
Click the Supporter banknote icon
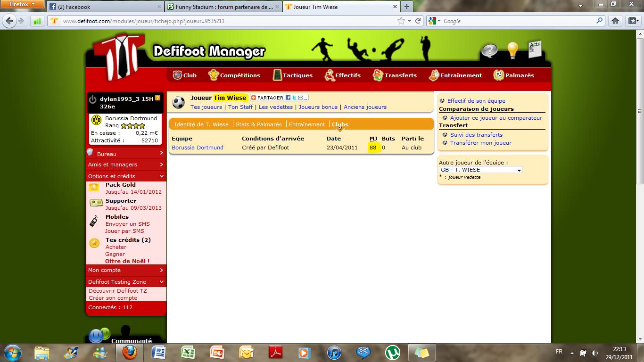point(96,203)
